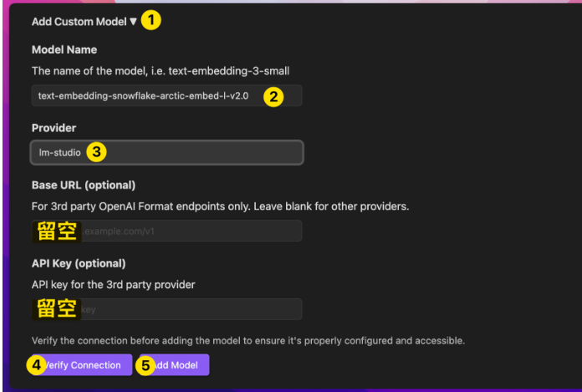Click into the API Key input field
The height and width of the screenshot is (392, 582).
(x=191, y=309)
